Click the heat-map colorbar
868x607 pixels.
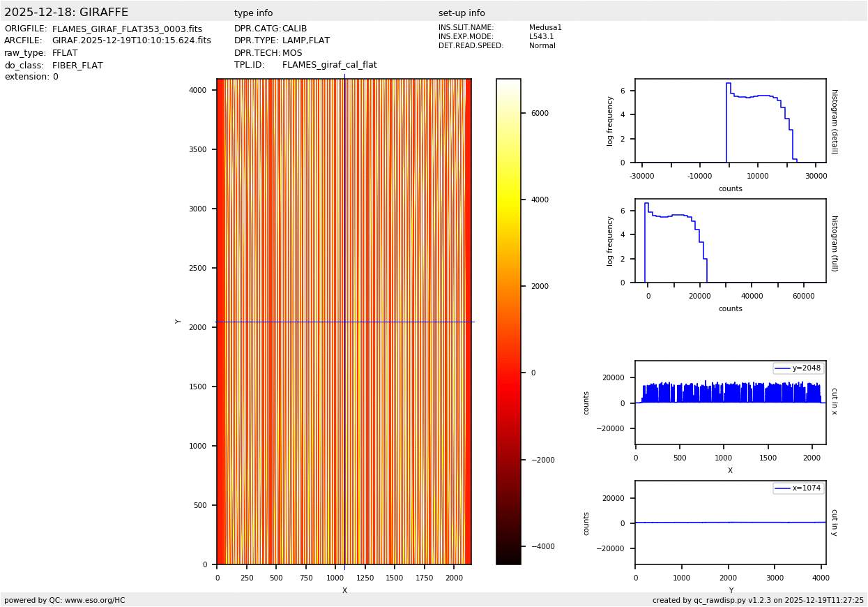[x=508, y=321]
